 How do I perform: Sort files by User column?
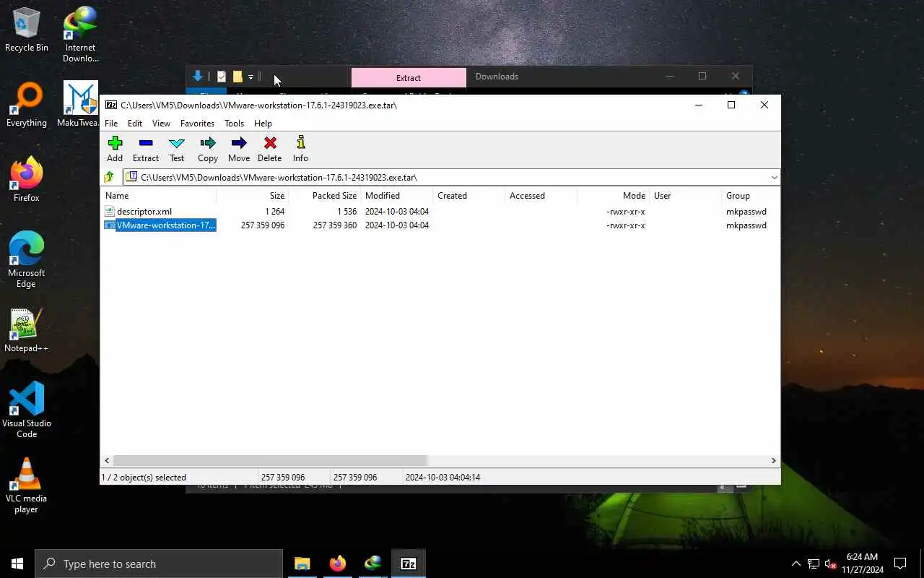point(685,196)
